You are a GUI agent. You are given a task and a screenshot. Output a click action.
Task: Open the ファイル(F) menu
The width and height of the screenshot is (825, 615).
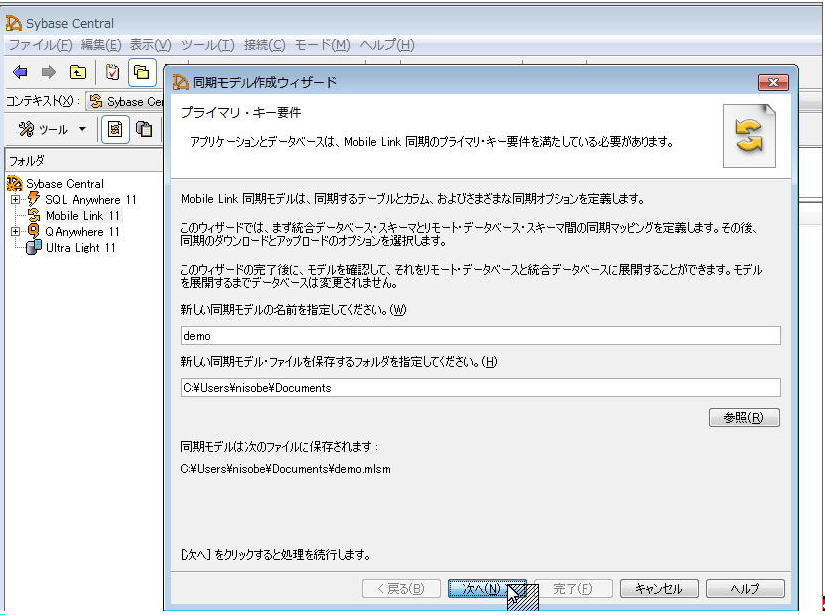click(40, 45)
